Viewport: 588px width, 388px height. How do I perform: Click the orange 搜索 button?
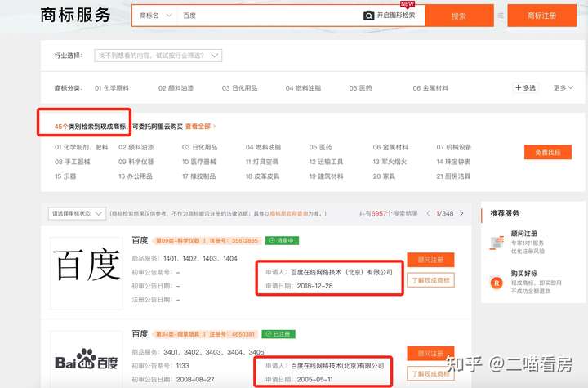pyautogui.click(x=459, y=16)
